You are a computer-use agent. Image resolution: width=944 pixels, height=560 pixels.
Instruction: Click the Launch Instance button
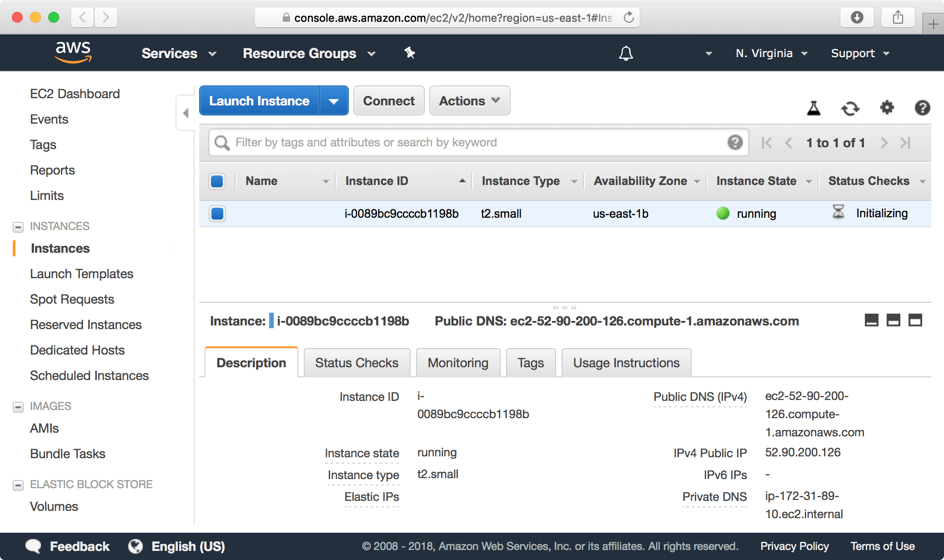click(260, 100)
